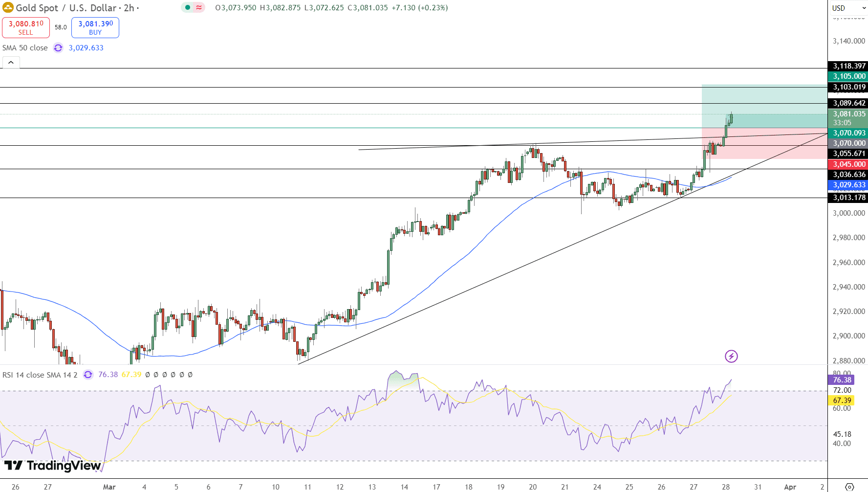Click the RSI 14 close SMA 14 2 label
Image resolution: width=868 pixels, height=492 pixels.
coord(40,375)
